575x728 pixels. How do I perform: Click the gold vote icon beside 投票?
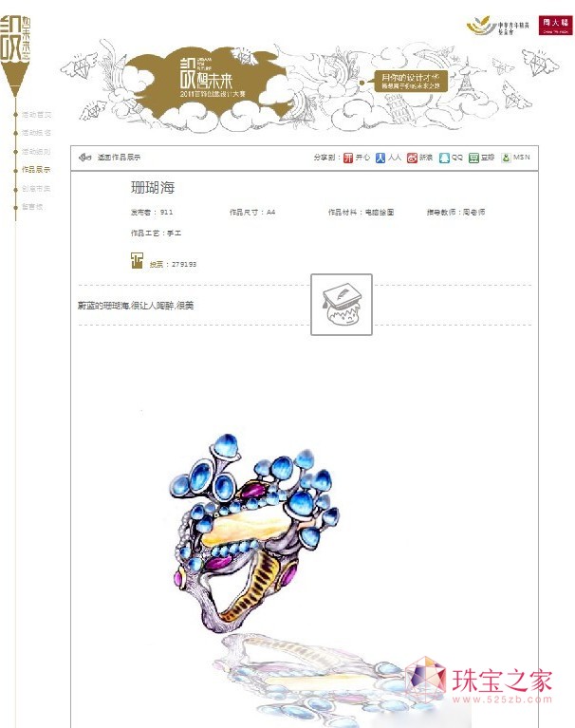coord(137,260)
